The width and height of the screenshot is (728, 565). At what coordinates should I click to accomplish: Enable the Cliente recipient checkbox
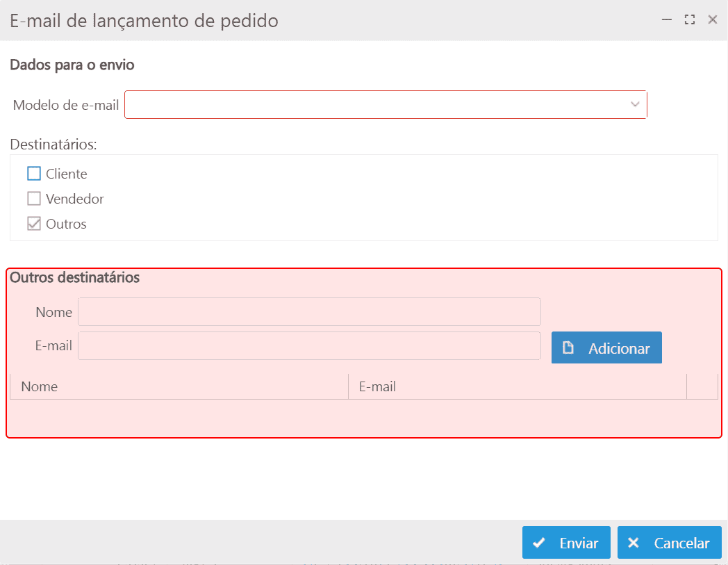click(x=34, y=174)
